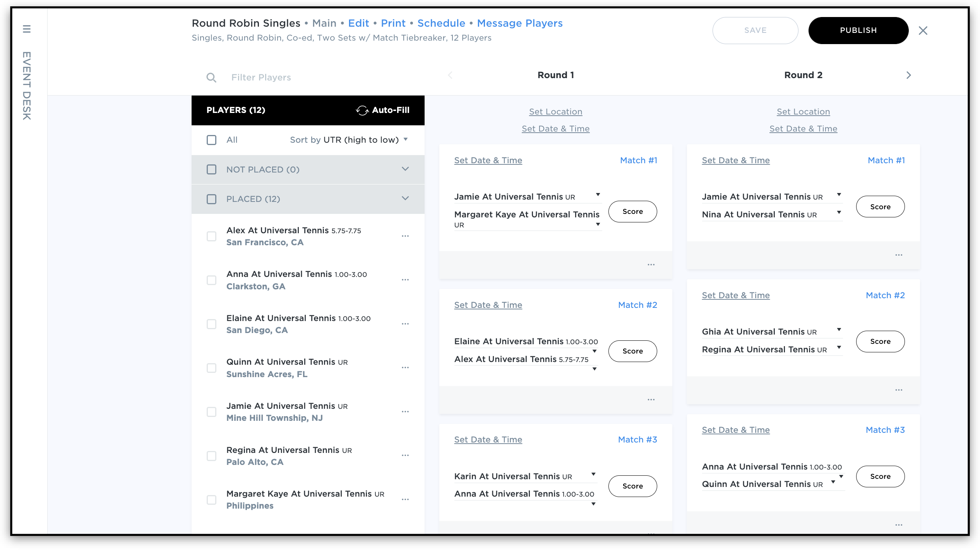Click the search magnifier icon

tap(211, 78)
